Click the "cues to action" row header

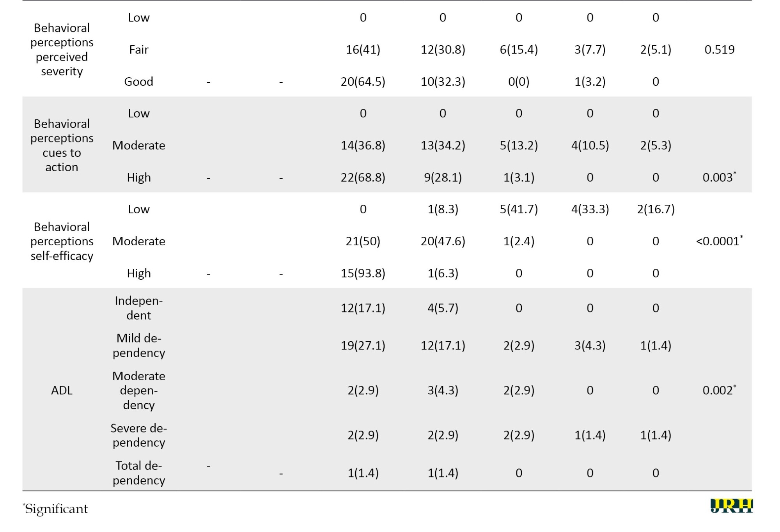click(62, 145)
